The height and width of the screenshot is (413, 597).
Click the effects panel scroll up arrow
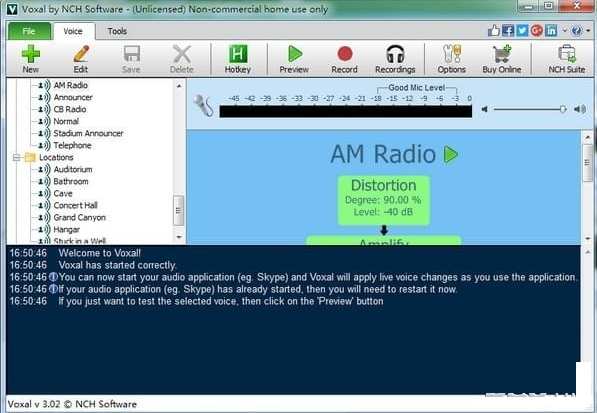[587, 137]
